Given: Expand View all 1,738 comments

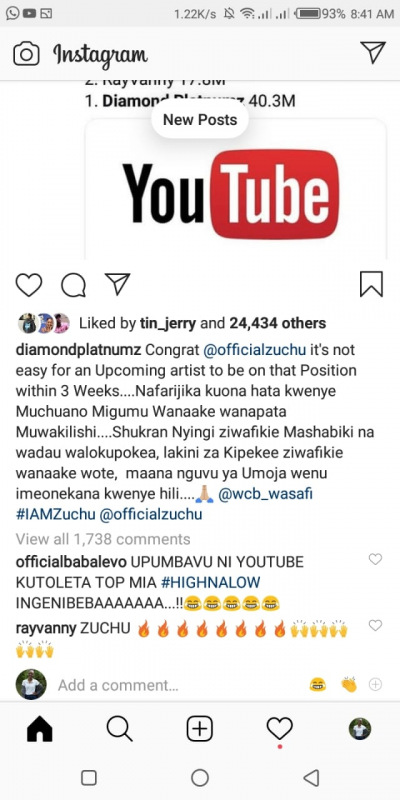Looking at the screenshot, I should [x=103, y=539].
